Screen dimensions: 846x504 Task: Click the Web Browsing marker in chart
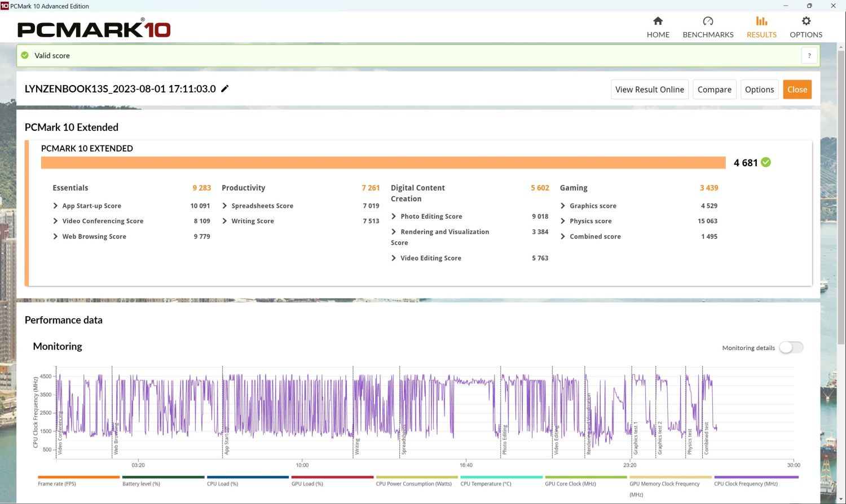116,438
